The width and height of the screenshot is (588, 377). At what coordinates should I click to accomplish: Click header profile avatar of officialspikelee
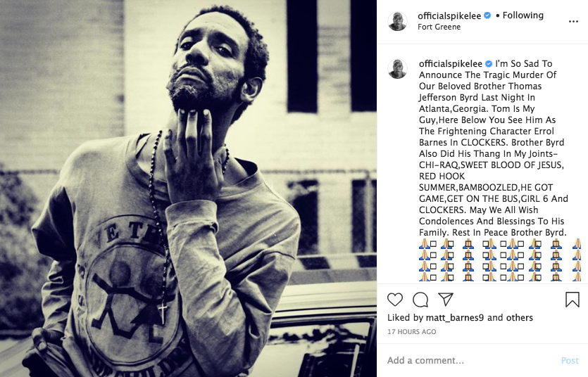(397, 21)
